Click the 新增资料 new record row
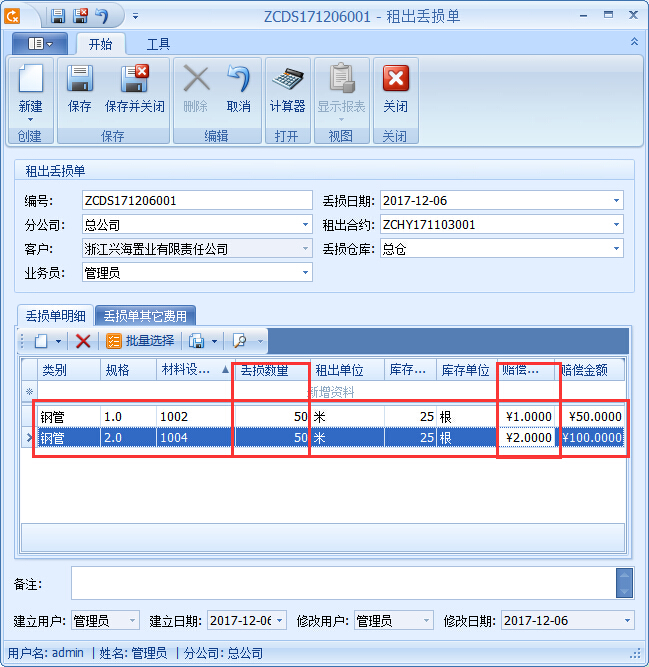Viewport: 649px width, 667px height. coord(331,392)
